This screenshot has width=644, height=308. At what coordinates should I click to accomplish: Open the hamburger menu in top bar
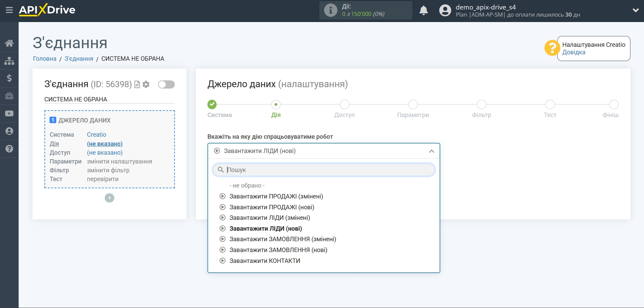pos(9,10)
